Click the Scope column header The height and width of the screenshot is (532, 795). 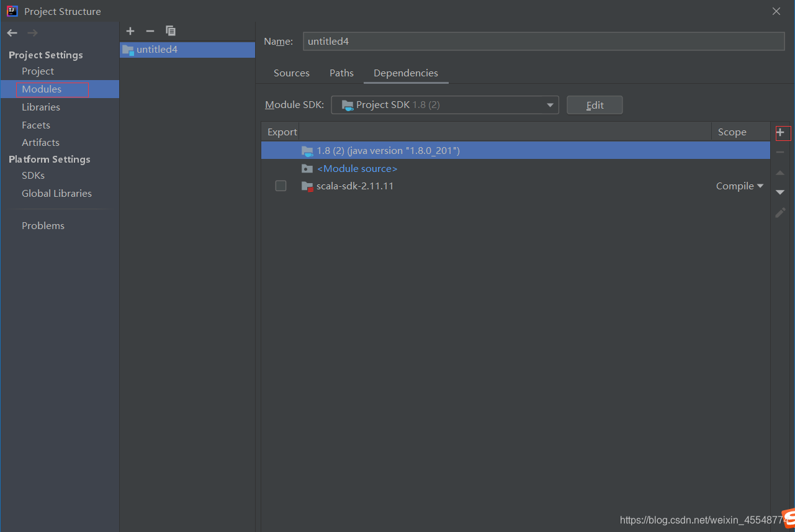click(x=732, y=132)
